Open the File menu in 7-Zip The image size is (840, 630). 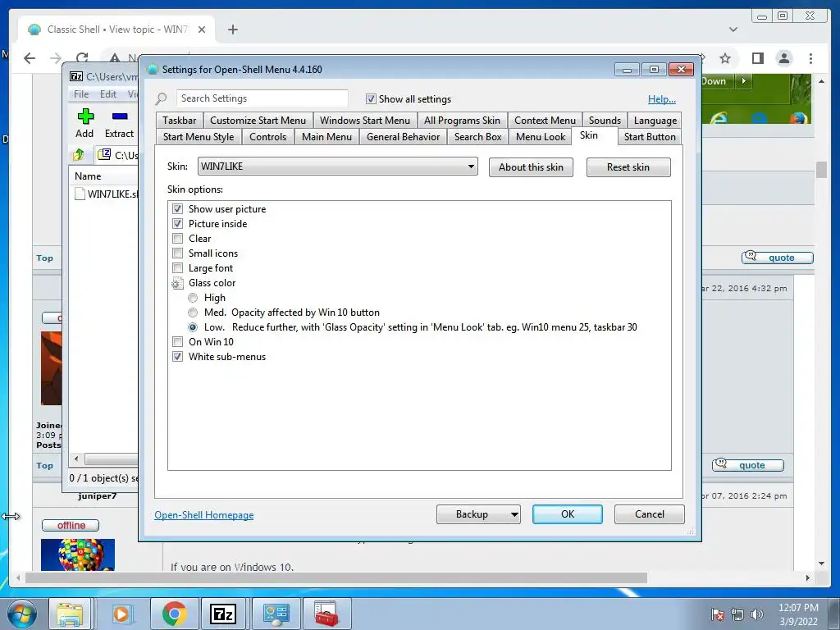click(x=81, y=94)
